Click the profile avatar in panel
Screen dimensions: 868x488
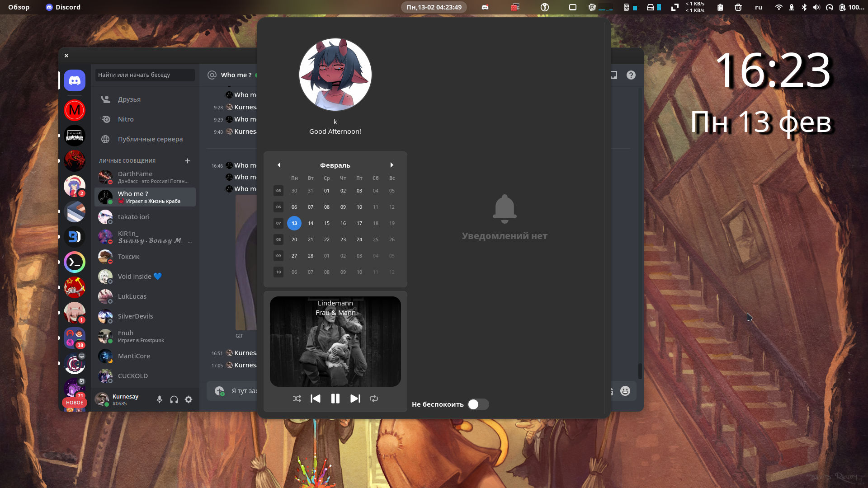point(335,75)
